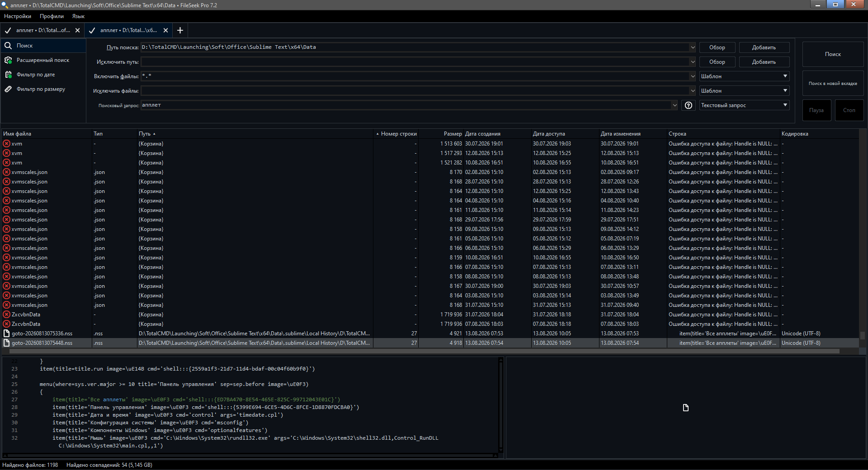Expand the Поисковый запрос history dropdown arrow

pyautogui.click(x=675, y=105)
